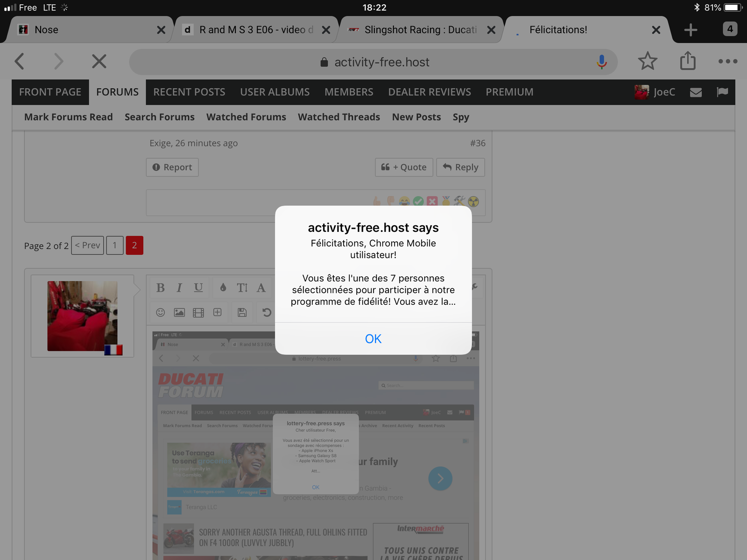Insert image in editor

(x=179, y=312)
